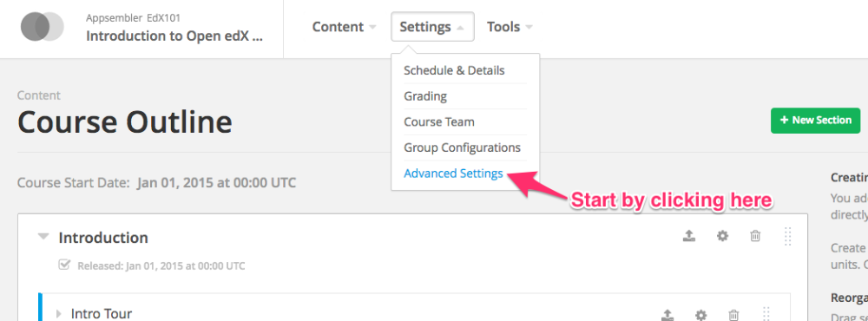Open the Introduction section publish upload icon
This screenshot has width=868, height=321.
click(x=688, y=236)
